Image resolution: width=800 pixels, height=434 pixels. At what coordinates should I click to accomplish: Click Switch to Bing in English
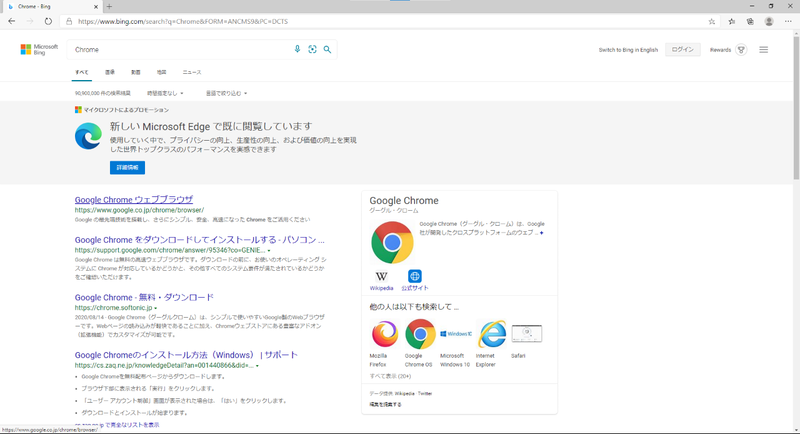[628, 50]
